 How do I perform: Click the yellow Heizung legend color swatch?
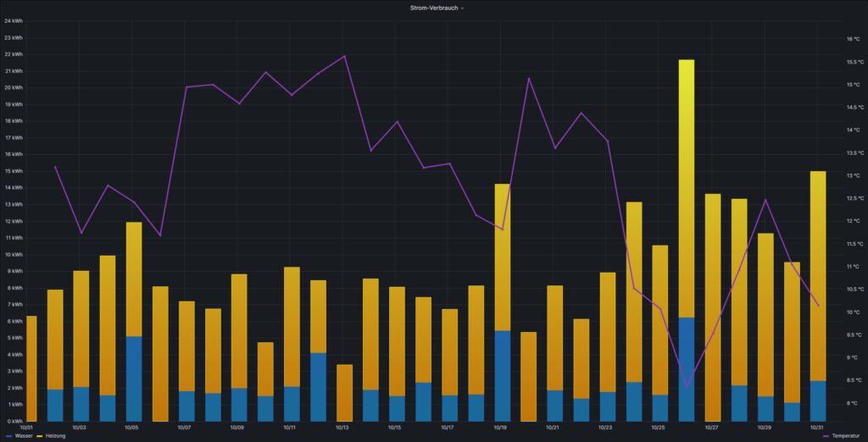(39, 435)
